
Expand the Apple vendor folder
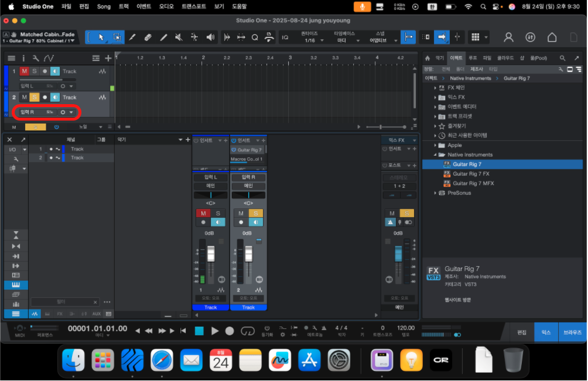tap(435, 145)
